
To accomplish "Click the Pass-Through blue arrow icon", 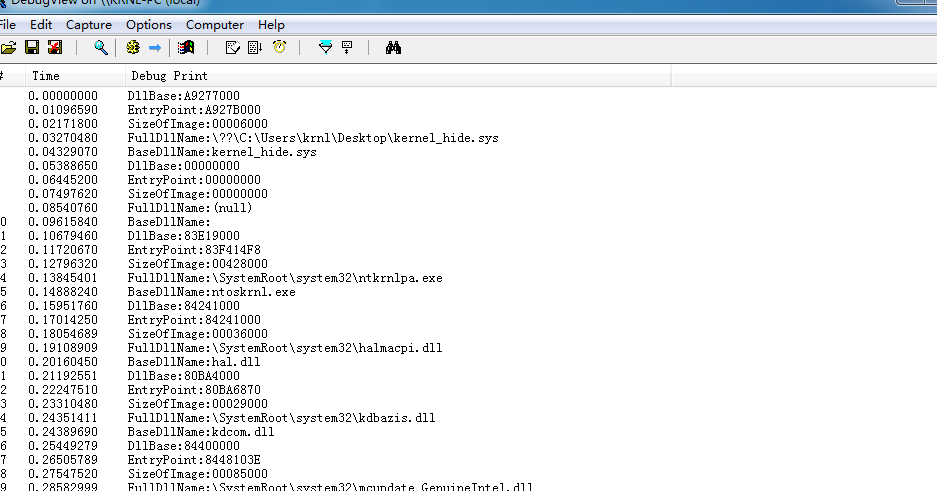I will click(x=155, y=48).
